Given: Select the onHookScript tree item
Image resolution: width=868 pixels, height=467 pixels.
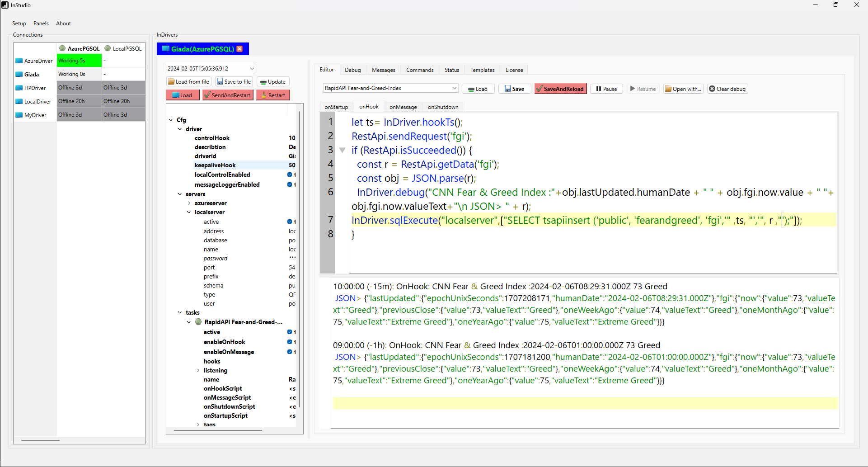Looking at the screenshot, I should [223, 388].
